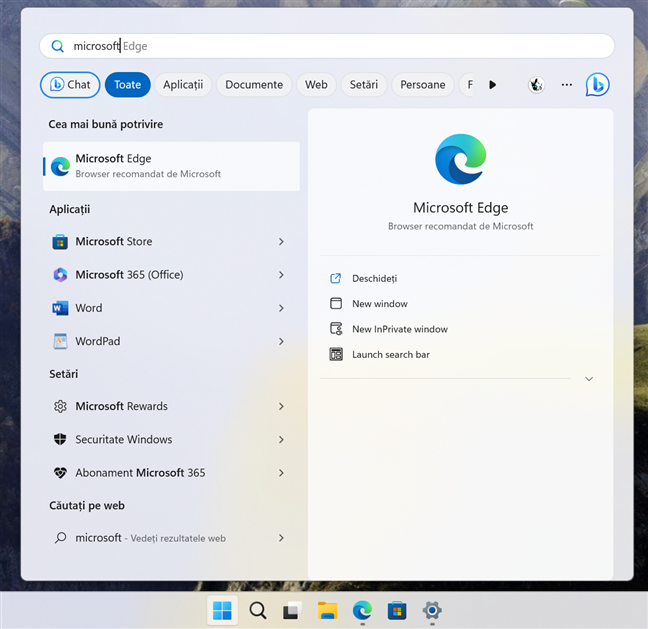Click the New InPrivate window icon
This screenshot has height=629, width=648.
[336, 329]
